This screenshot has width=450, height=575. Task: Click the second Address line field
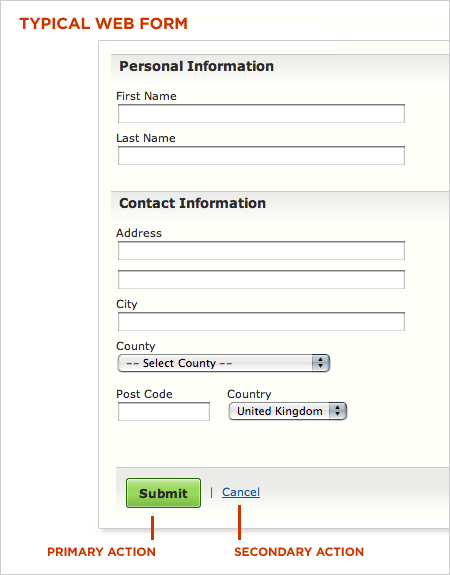(261, 279)
